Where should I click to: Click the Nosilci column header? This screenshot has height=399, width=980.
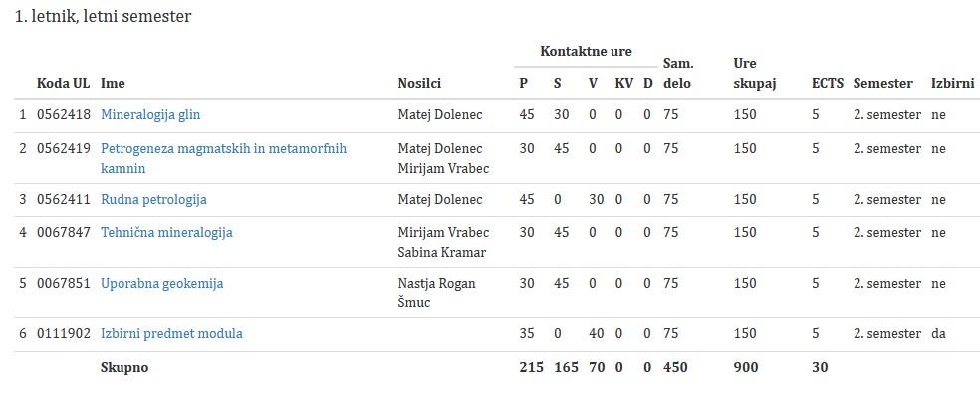(419, 83)
